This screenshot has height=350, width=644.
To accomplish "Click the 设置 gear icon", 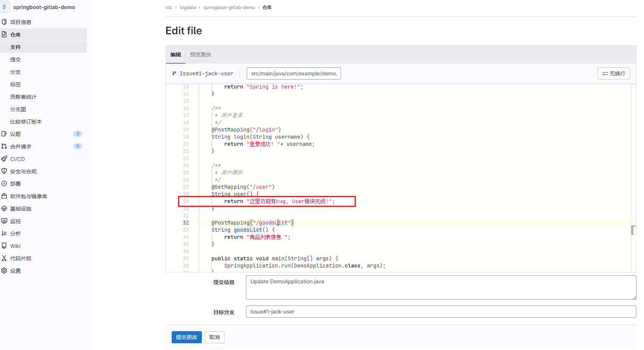I will (x=4, y=271).
